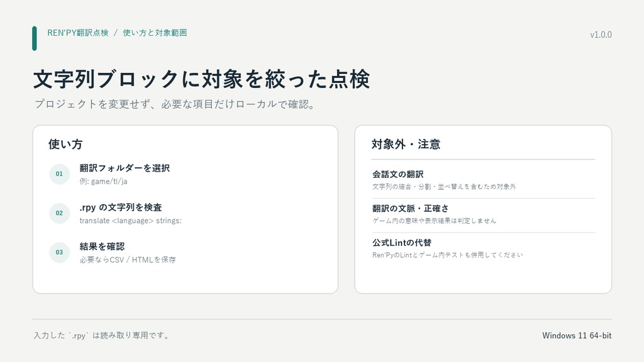
Task: Click the "Windows 11 64-bit" footer text
Action: pos(577,336)
